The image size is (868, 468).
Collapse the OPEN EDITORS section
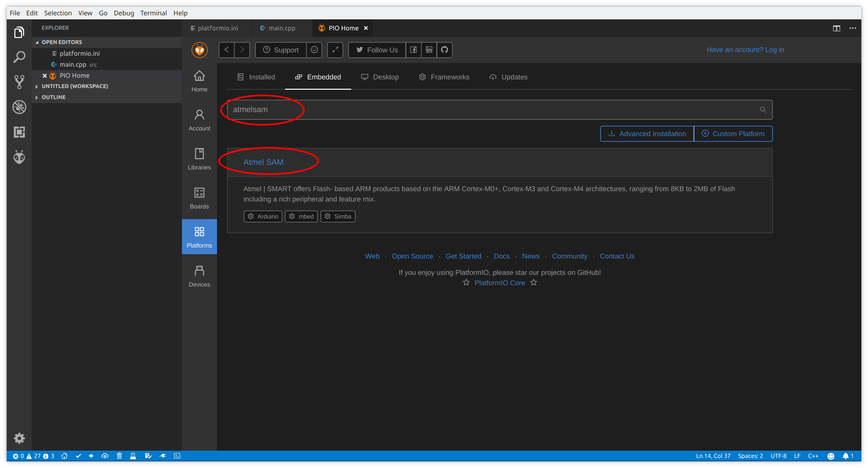tap(107, 42)
